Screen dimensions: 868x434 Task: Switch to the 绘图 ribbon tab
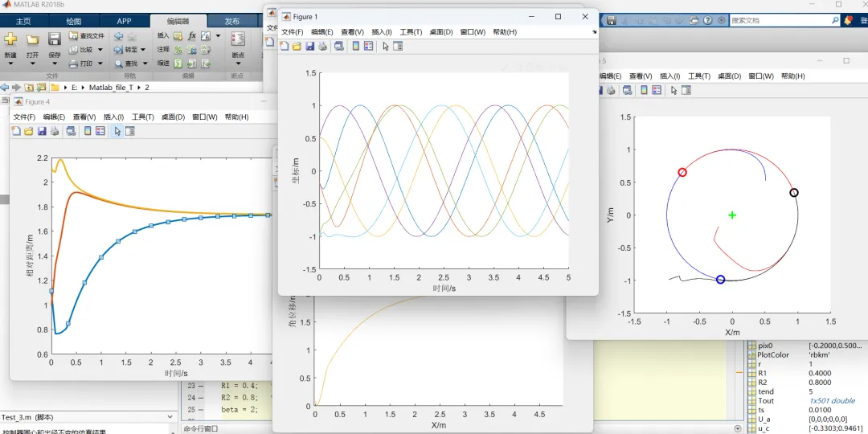point(74,22)
